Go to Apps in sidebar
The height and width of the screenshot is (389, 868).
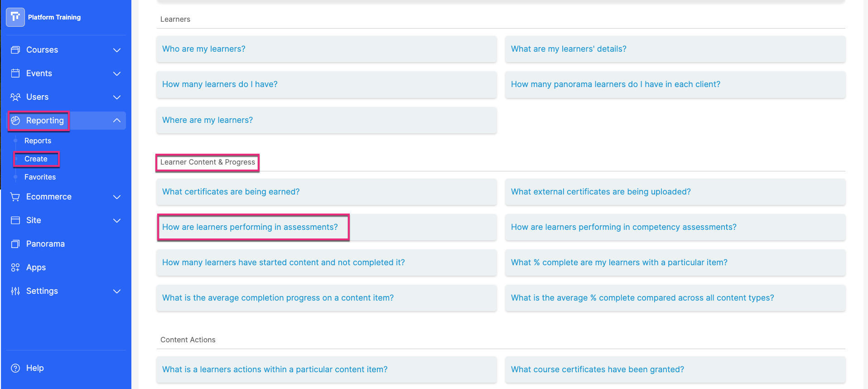[66, 267]
